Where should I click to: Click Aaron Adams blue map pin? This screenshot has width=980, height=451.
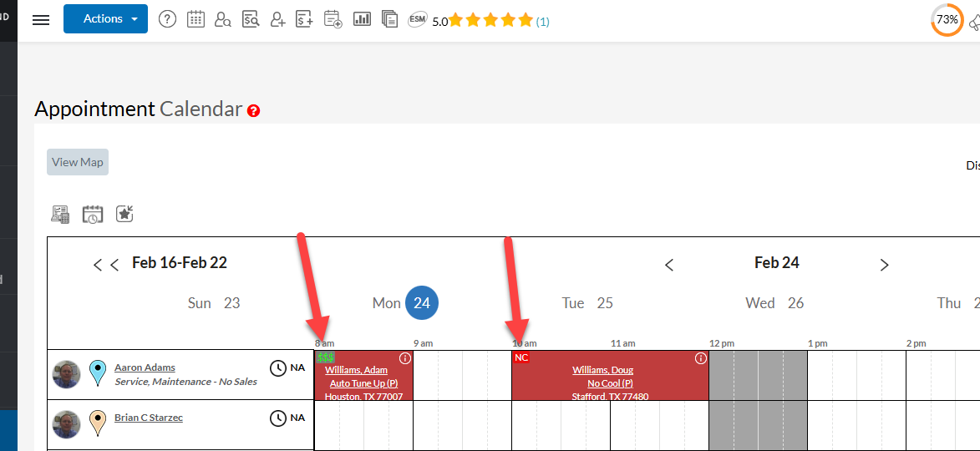pyautogui.click(x=99, y=372)
